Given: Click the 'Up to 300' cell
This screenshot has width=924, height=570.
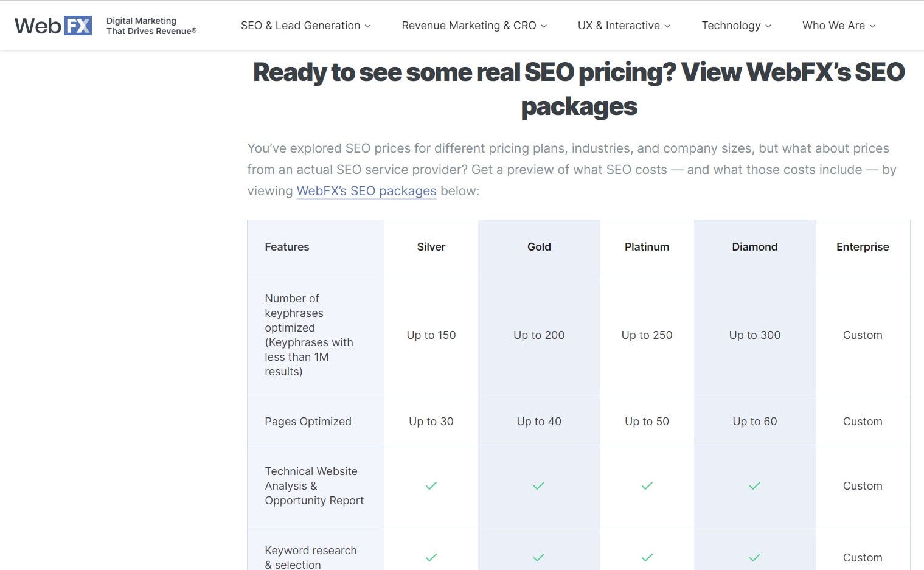Looking at the screenshot, I should [754, 335].
